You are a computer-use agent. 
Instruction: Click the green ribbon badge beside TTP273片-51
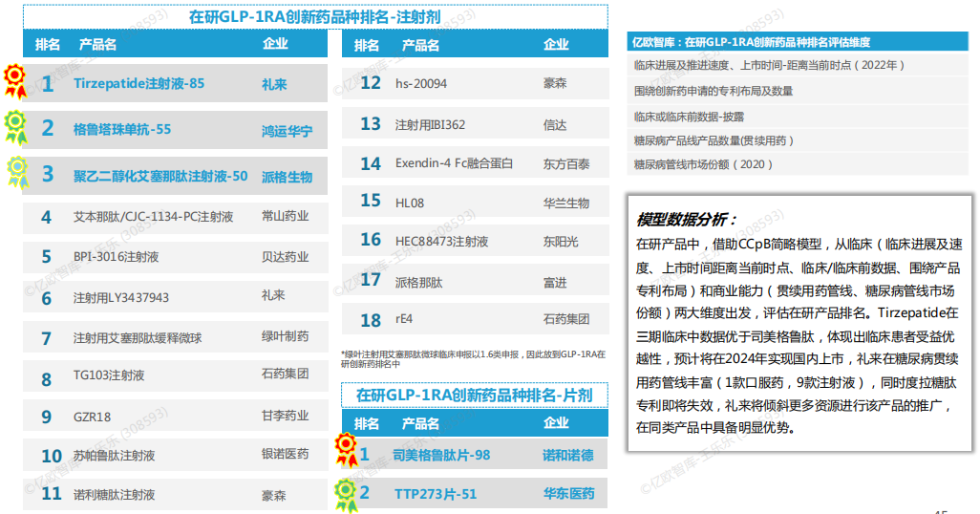[346, 495]
